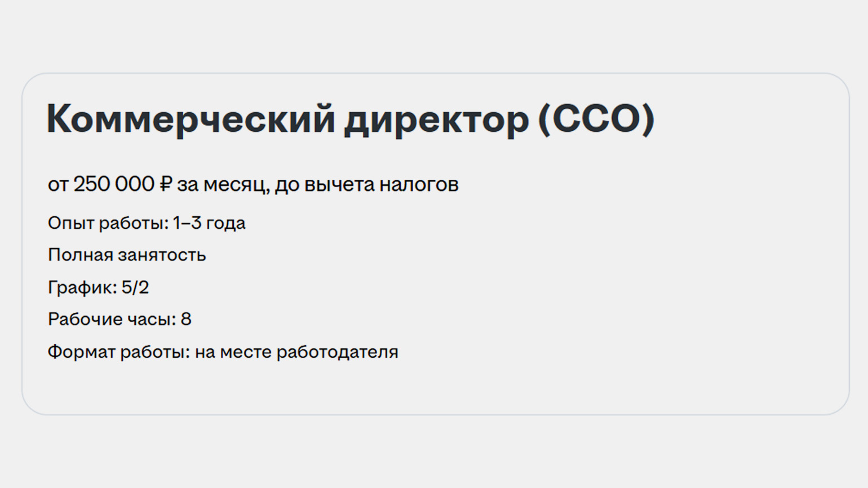
Task: Click the "Формат работы" label
Action: pyautogui.click(x=118, y=352)
